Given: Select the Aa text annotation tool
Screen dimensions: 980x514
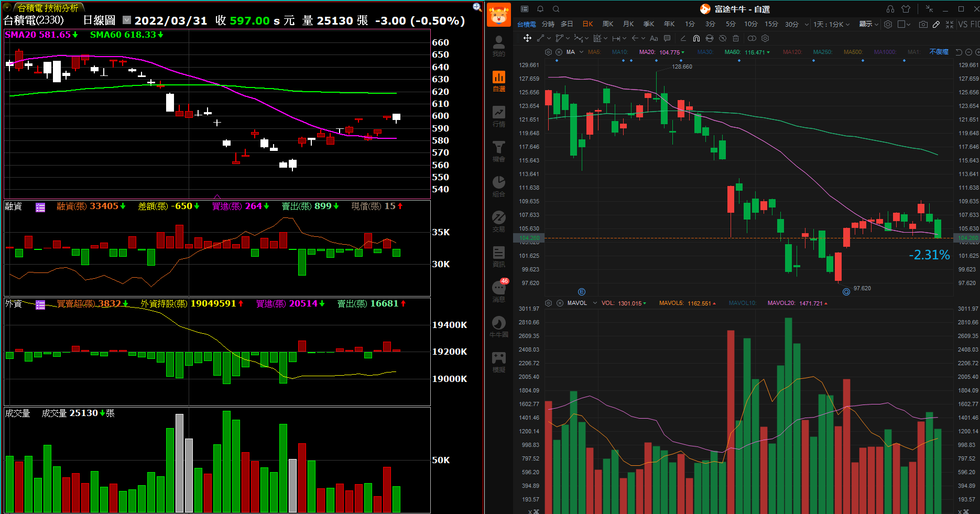Looking at the screenshot, I should pyautogui.click(x=654, y=38).
